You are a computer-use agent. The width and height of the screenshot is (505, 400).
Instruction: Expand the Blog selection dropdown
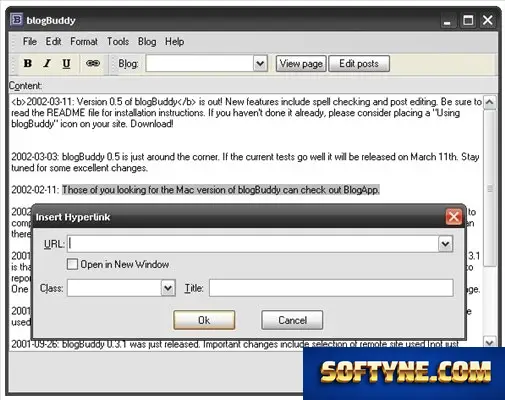point(260,63)
